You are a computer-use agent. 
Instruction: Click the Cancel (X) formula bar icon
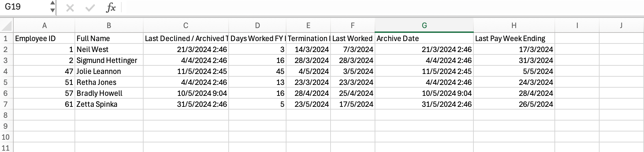[70, 8]
